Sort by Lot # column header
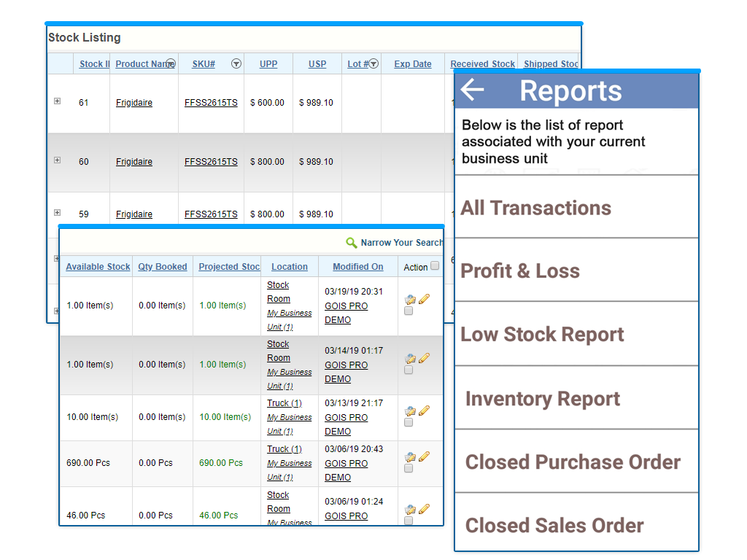This screenshot has width=747, height=560. tap(357, 64)
